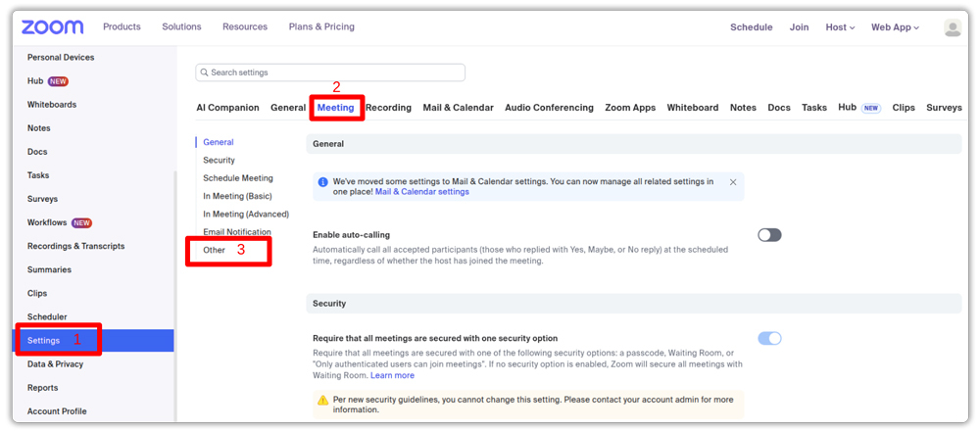Open Whiteboards in the sidebar
The image size is (980, 432).
coord(52,105)
